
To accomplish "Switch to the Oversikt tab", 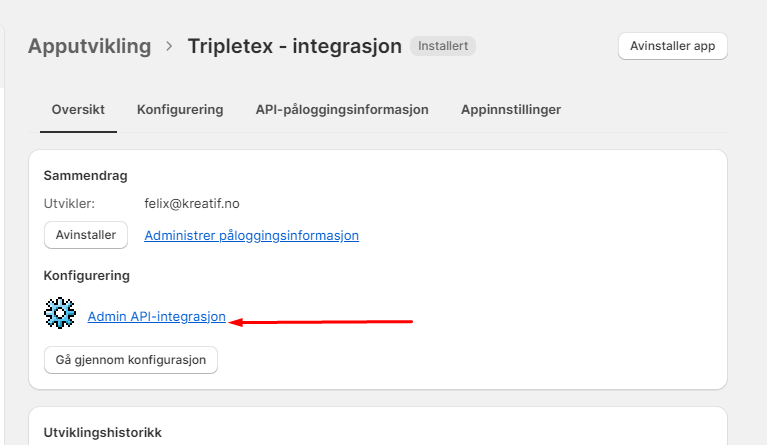I will tap(78, 110).
